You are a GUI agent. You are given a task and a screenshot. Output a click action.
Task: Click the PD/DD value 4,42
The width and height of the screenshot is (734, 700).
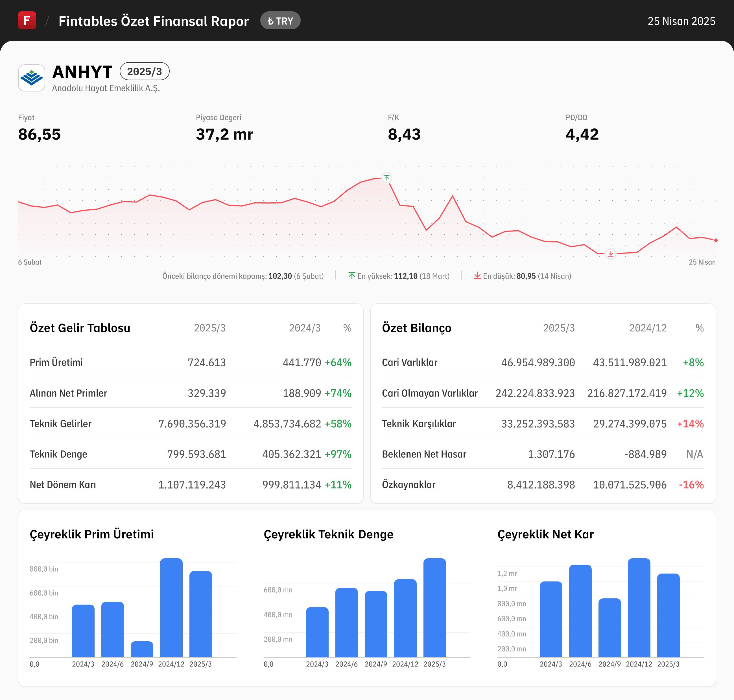click(x=582, y=134)
